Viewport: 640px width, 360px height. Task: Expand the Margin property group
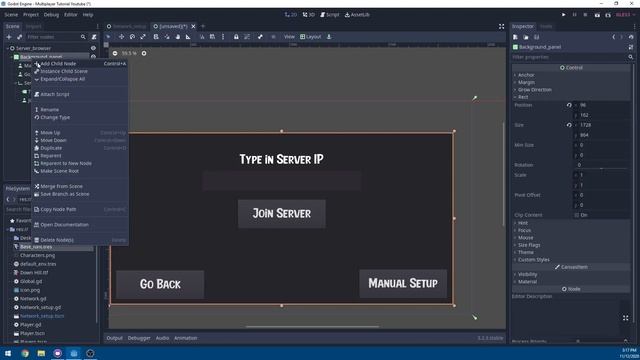pyautogui.click(x=526, y=82)
